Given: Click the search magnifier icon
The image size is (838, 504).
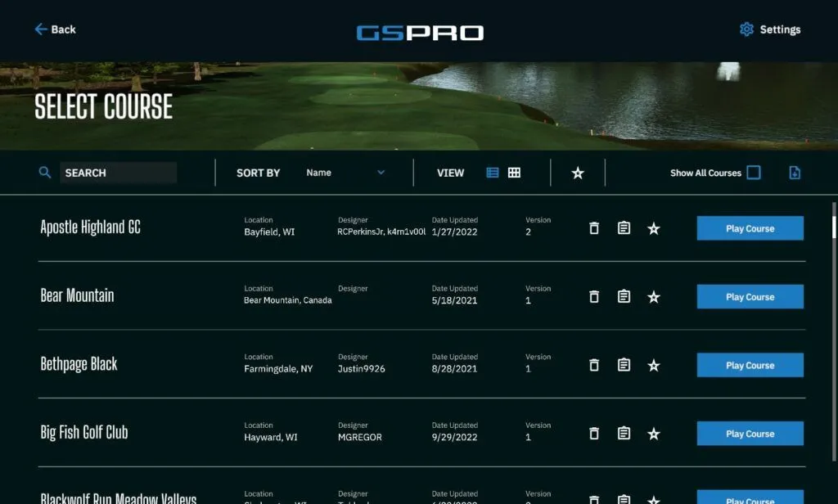Looking at the screenshot, I should (x=45, y=173).
